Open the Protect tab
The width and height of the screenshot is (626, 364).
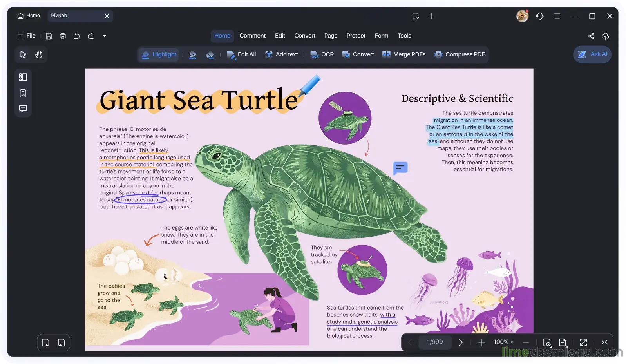click(x=356, y=36)
